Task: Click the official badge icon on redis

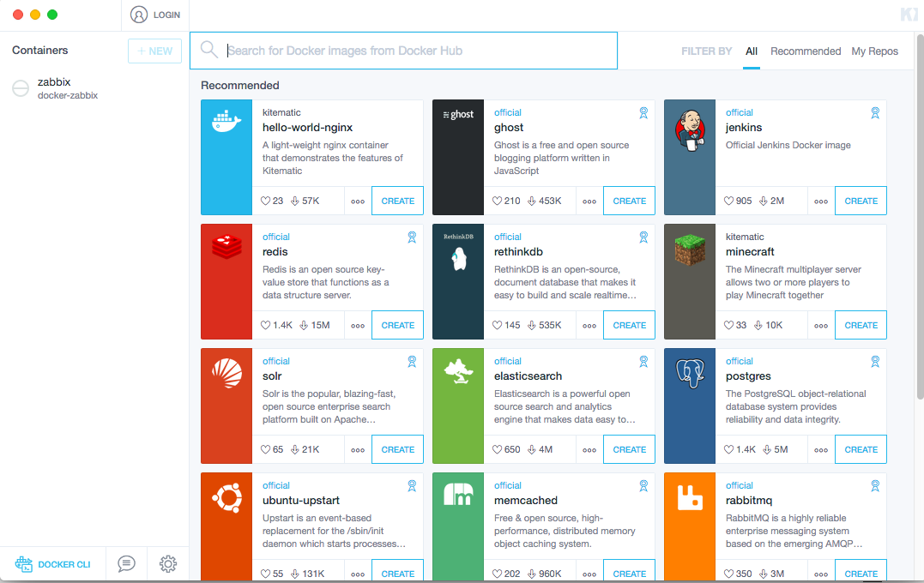Action: 412,237
